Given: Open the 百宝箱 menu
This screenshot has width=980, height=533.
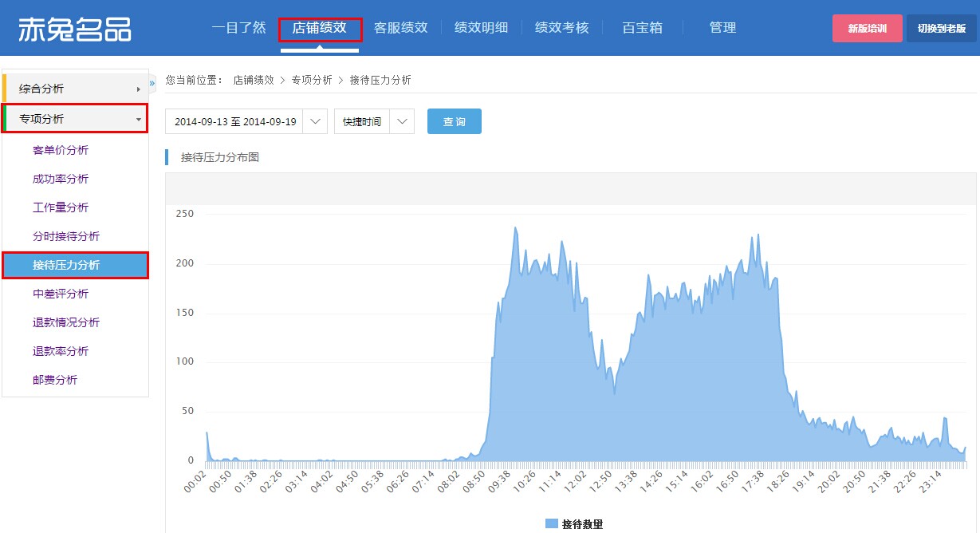Looking at the screenshot, I should coord(642,28).
